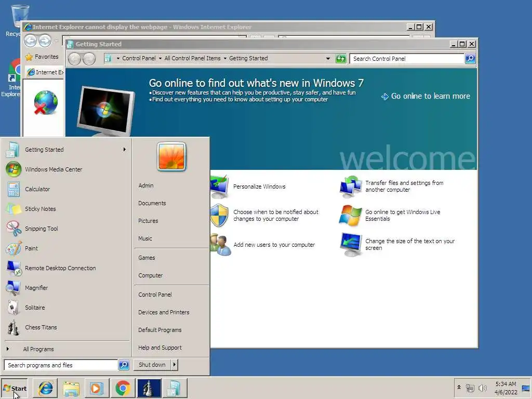Open Default Programs
The width and height of the screenshot is (532, 399).
160,330
